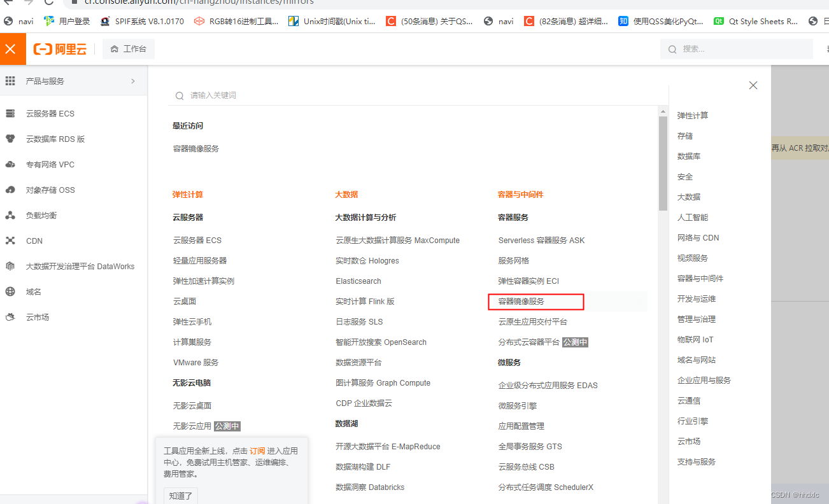
Task: Click the top search box 搜索
Action: 737,49
